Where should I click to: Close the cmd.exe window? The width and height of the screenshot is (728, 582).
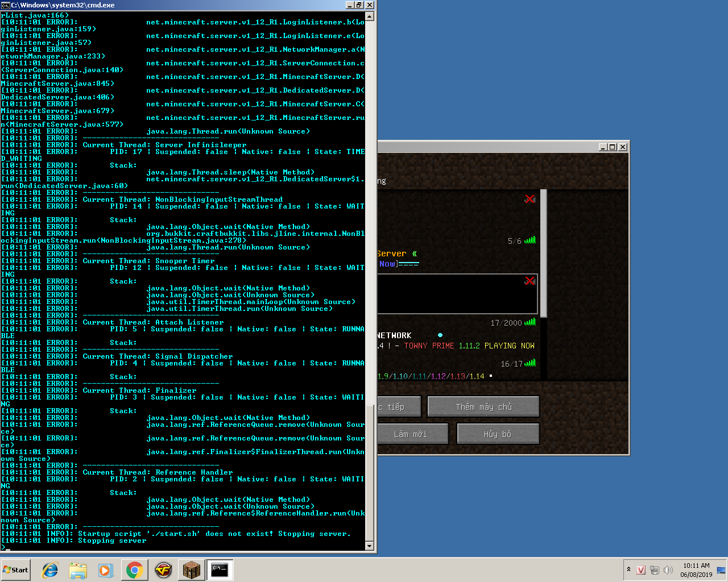[370, 5]
